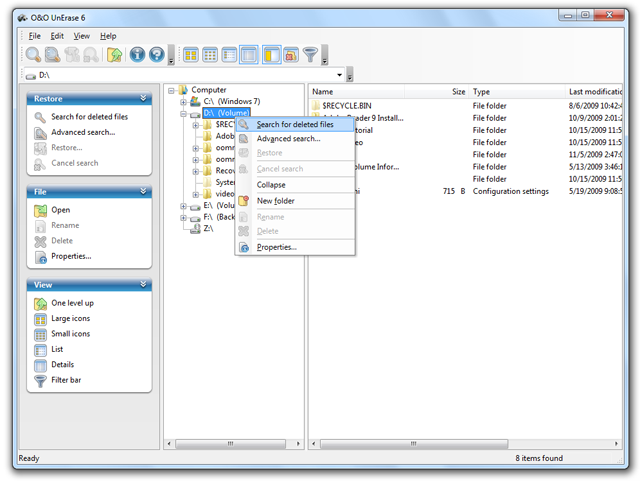Screen dimensions: 640x484
Task: Toggle the side panel toolbar button
Action: (272, 55)
